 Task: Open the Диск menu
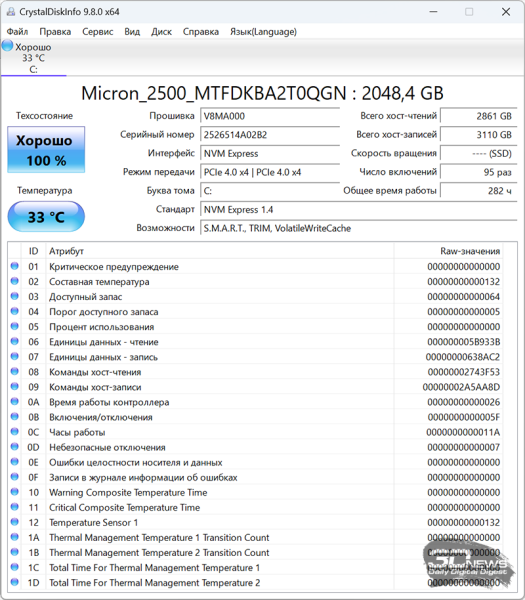[161, 32]
